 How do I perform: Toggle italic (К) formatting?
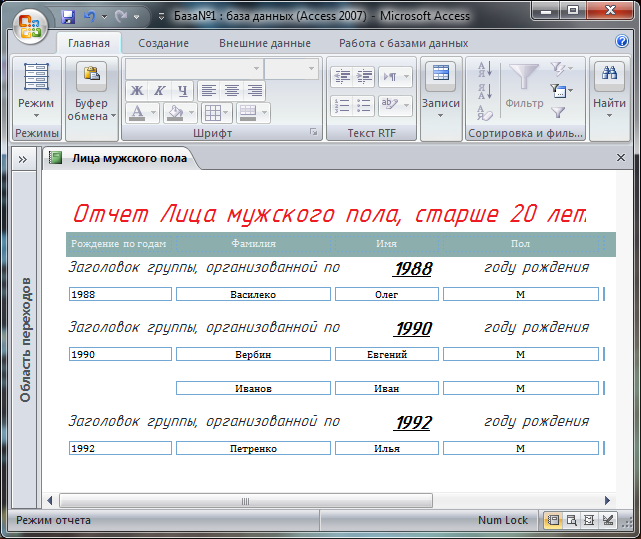point(159,91)
